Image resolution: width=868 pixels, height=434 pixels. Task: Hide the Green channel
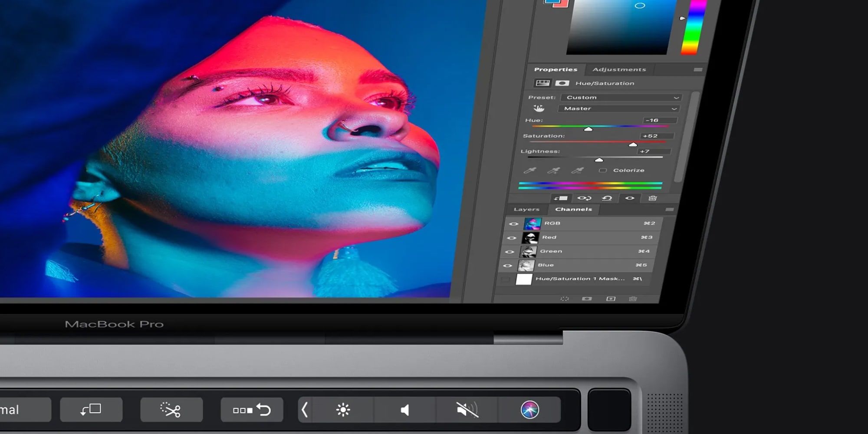pyautogui.click(x=510, y=252)
